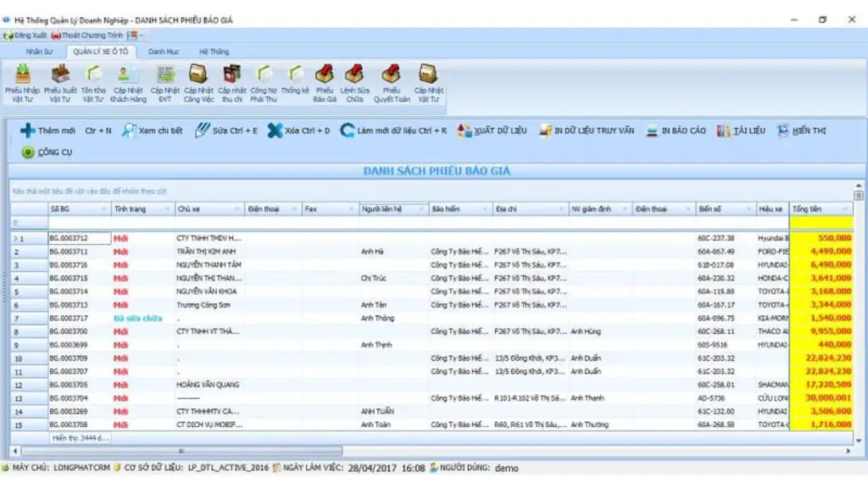
Task: Open filter dropdown on Số BG column
Action: pos(103,209)
